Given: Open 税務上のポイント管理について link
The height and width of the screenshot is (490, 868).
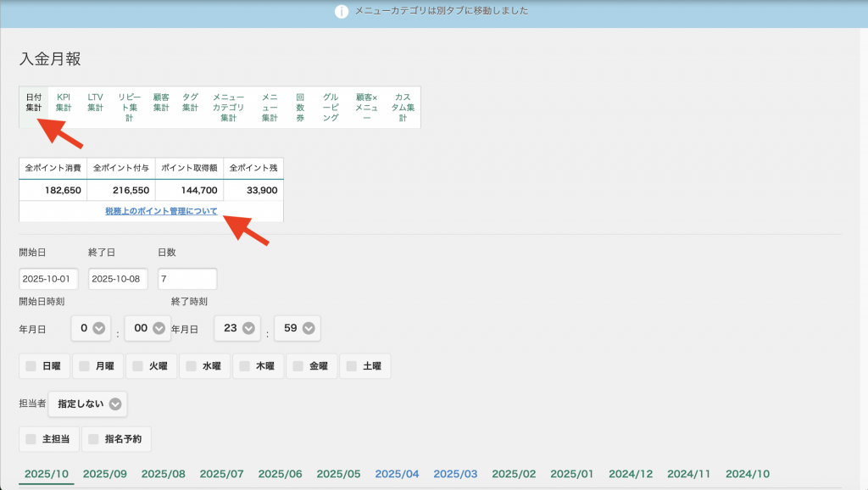Looking at the screenshot, I should coord(161,211).
